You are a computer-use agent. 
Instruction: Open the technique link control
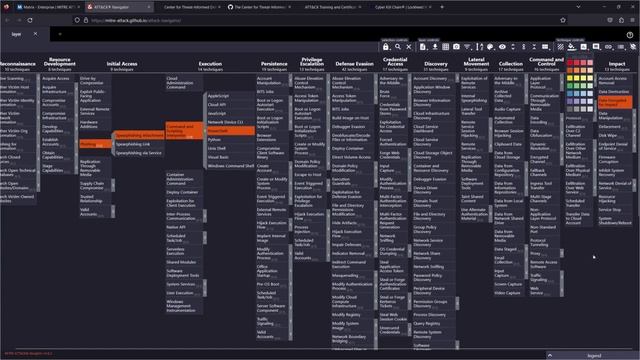(608, 47)
